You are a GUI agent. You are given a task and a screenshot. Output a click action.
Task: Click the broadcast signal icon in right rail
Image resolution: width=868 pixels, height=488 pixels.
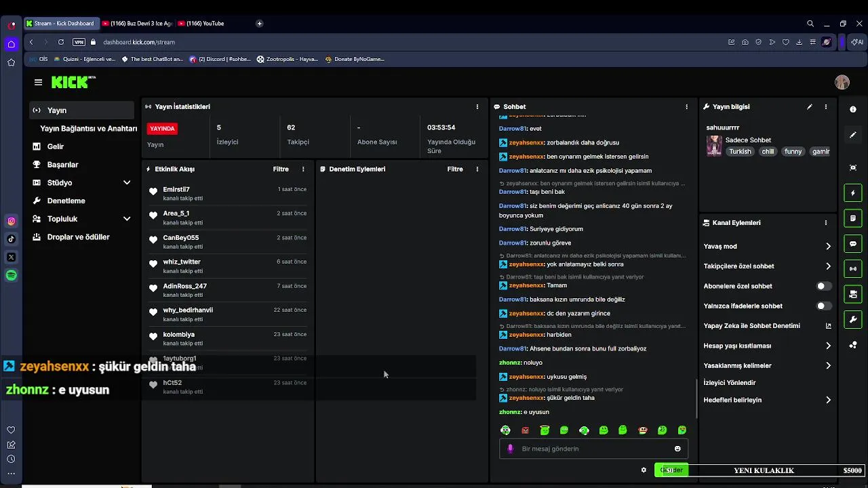(x=853, y=269)
